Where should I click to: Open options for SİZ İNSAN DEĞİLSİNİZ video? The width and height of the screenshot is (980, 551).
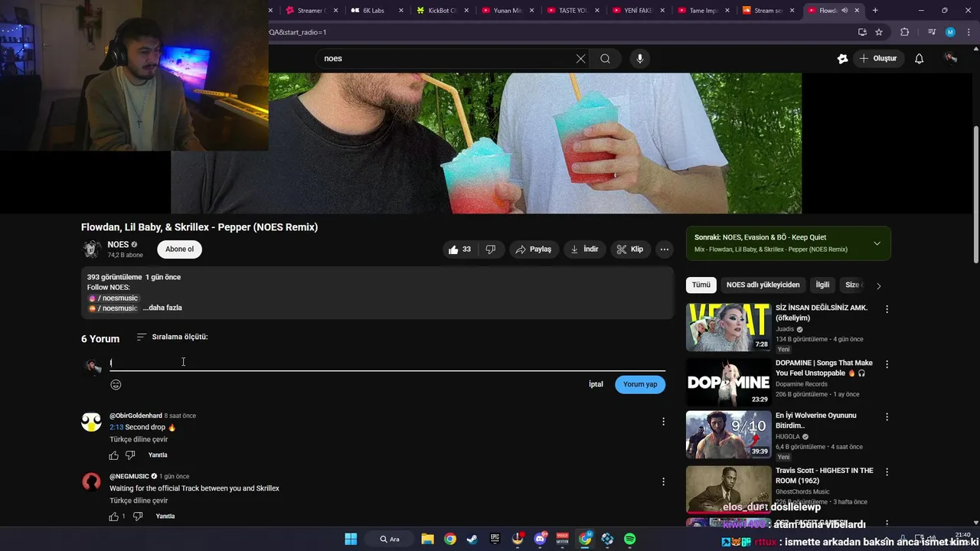[x=887, y=309]
